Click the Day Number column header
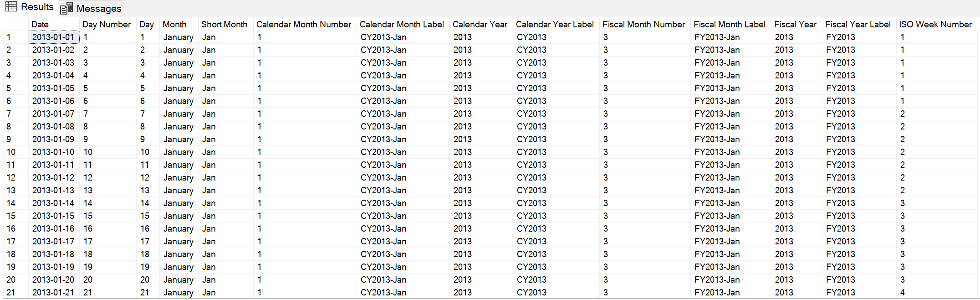 coord(107,25)
